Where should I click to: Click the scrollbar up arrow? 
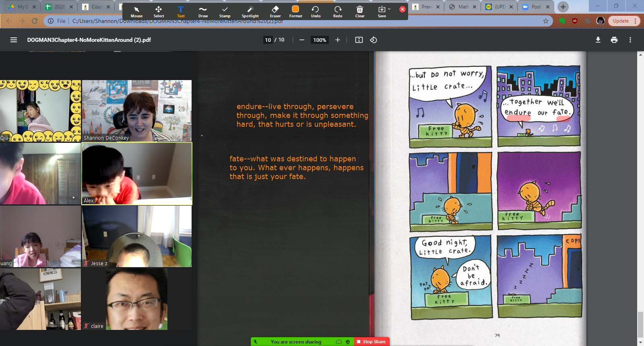pyautogui.click(x=640, y=54)
